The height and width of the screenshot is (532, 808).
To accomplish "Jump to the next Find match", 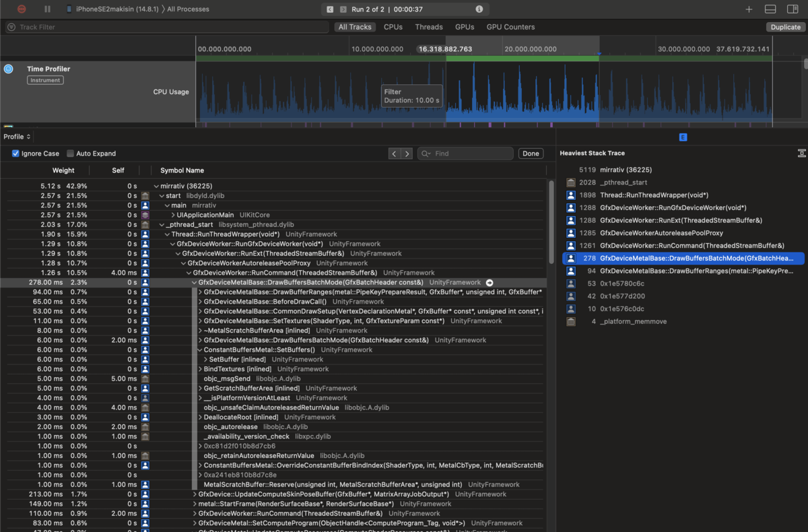I will click(x=407, y=154).
